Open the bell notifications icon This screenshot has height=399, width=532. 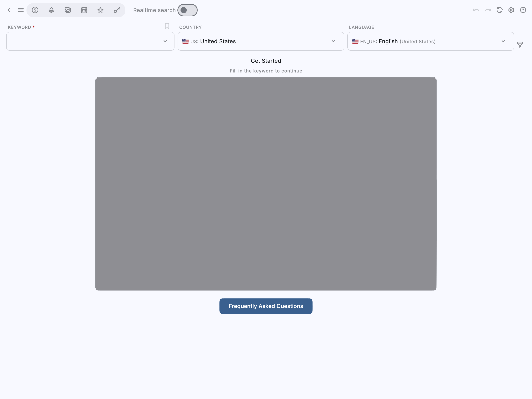[x=51, y=10]
